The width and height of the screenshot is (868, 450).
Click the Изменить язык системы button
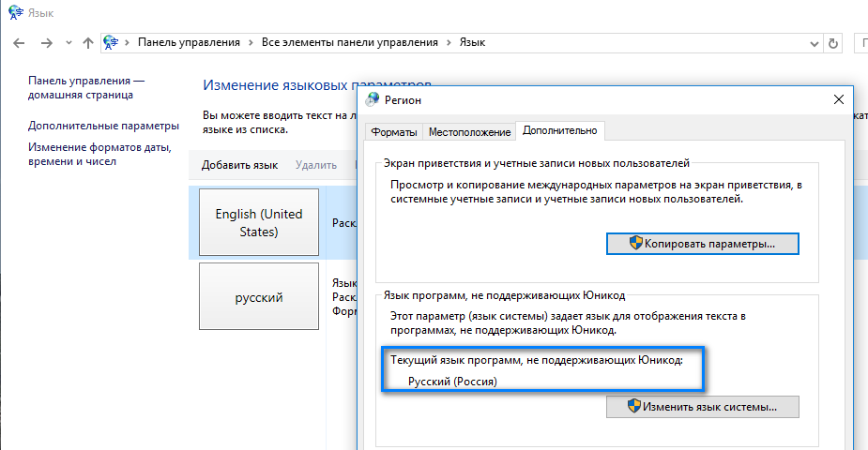tap(702, 407)
